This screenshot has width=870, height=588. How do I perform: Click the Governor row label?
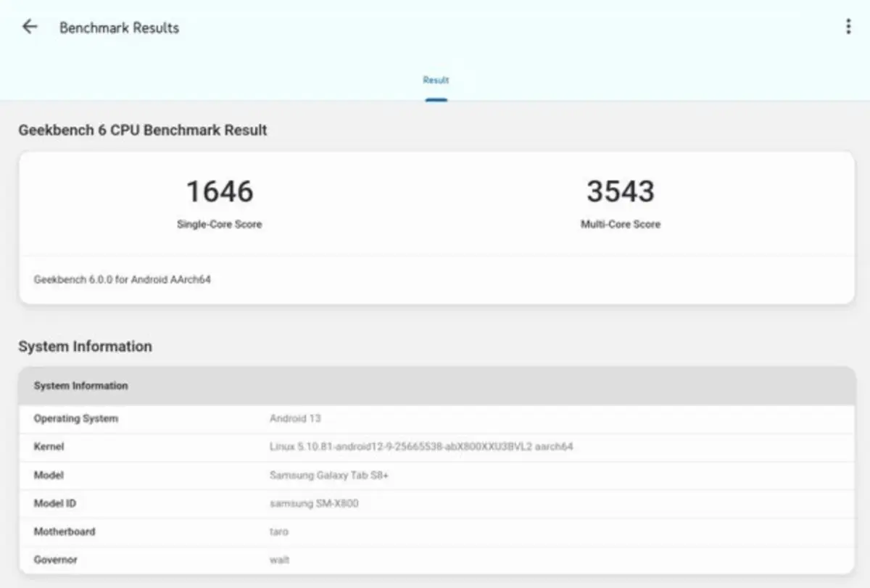(55, 560)
